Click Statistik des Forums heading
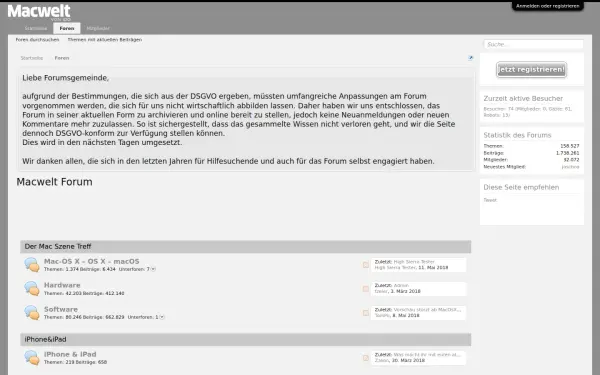 coord(517,135)
